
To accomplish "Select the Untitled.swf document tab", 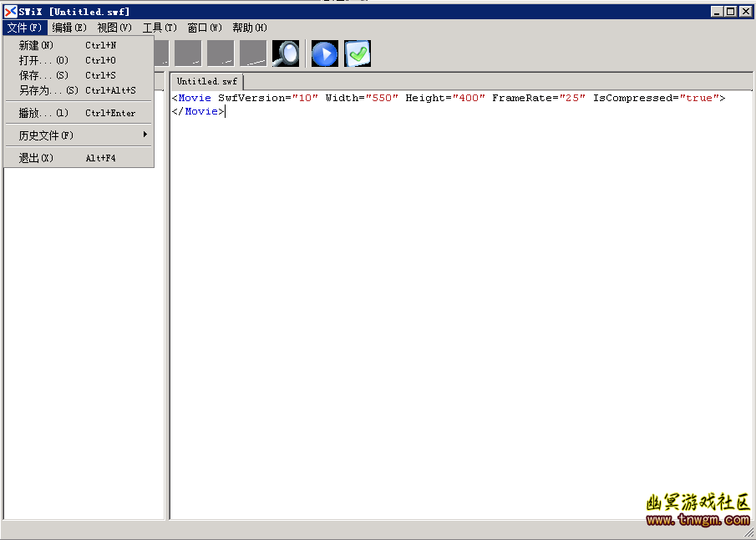I will 207,82.
